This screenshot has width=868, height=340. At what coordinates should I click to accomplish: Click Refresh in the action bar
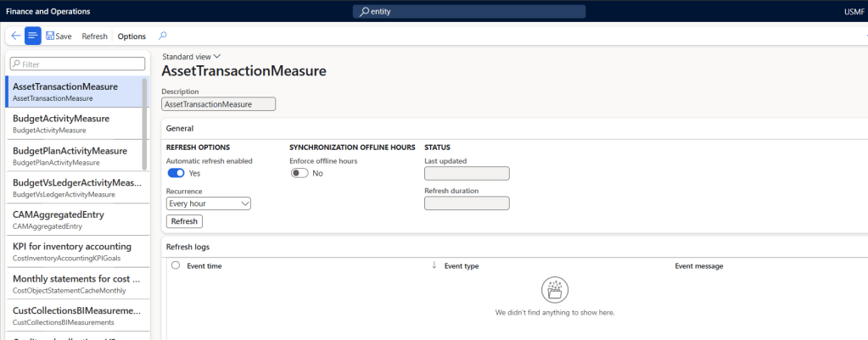coord(94,36)
